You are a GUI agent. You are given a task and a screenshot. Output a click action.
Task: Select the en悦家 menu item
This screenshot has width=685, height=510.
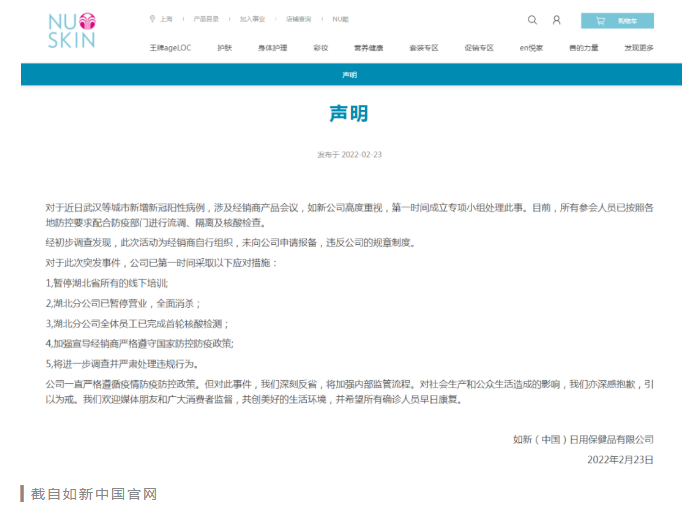pos(531,47)
